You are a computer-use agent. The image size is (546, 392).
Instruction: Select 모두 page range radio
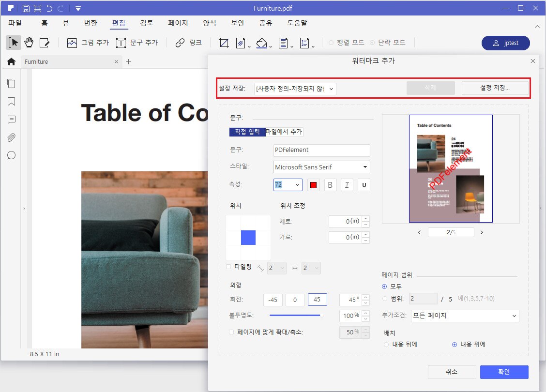point(384,286)
